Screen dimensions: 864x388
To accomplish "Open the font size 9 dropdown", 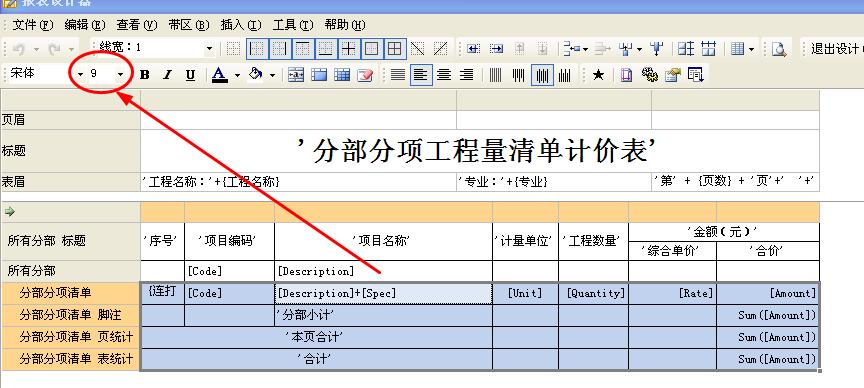I will (x=120, y=74).
